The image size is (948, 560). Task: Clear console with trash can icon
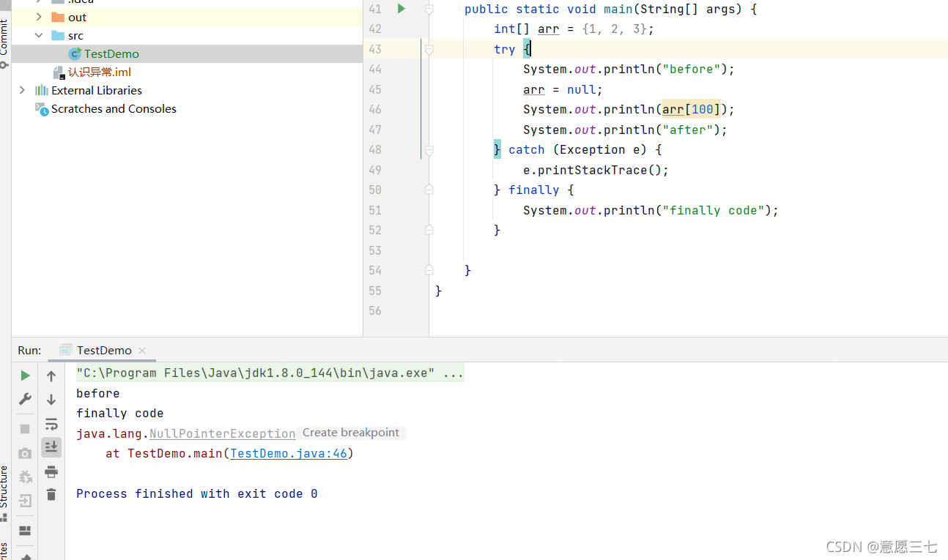coord(51,494)
